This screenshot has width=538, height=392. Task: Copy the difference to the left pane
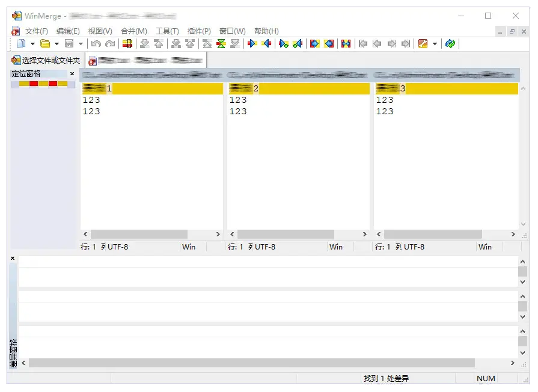coord(267,43)
